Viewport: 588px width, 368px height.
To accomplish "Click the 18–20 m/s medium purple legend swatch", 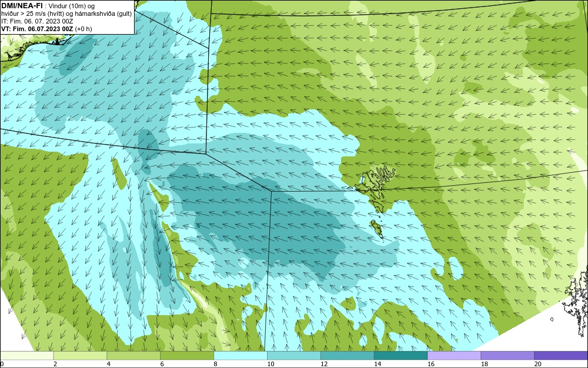I will 508,355.
